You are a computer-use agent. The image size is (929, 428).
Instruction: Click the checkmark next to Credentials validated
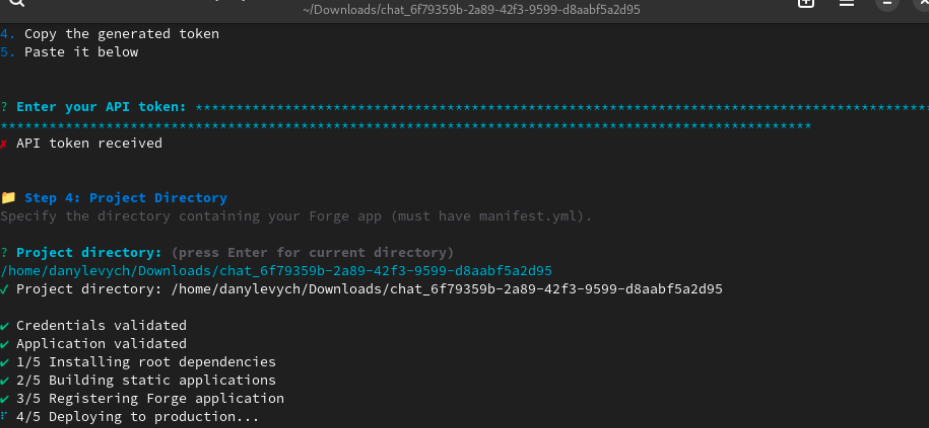click(x=5, y=325)
